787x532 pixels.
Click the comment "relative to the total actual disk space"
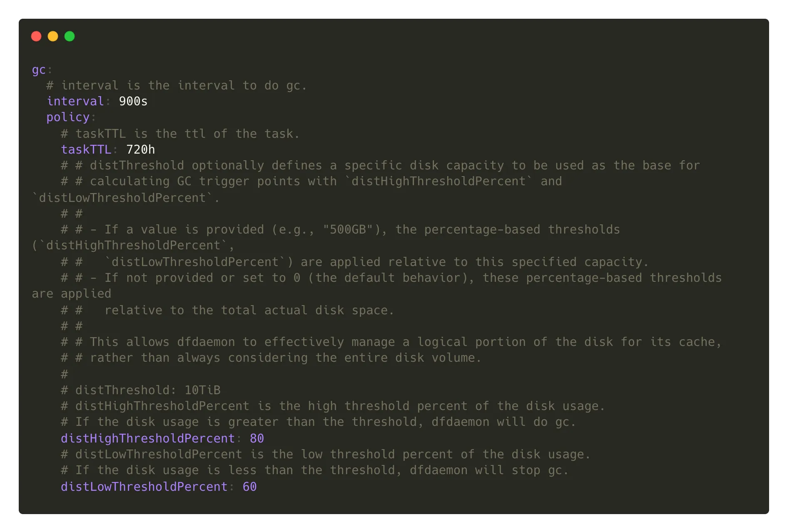pos(249,310)
